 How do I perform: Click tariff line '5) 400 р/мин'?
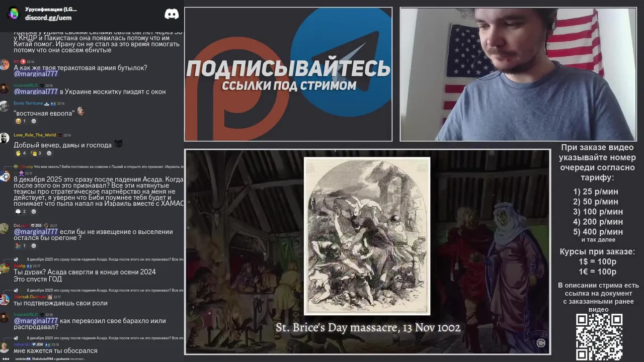[x=598, y=232]
